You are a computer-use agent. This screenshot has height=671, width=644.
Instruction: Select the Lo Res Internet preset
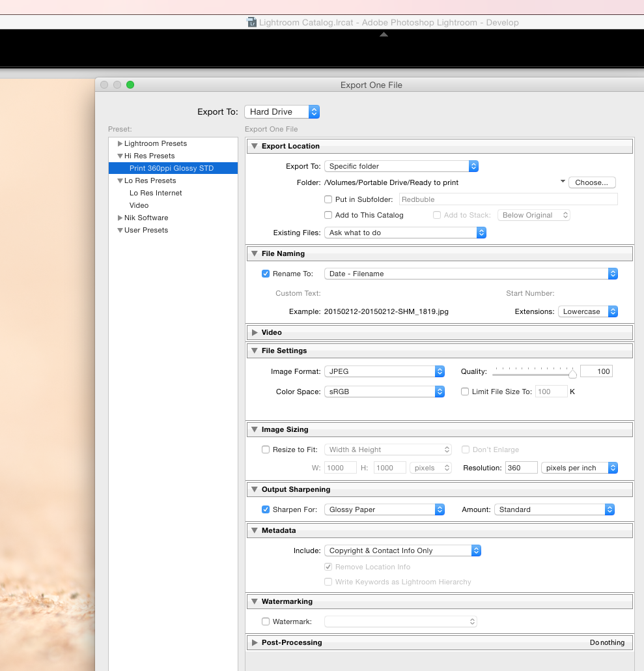point(156,193)
